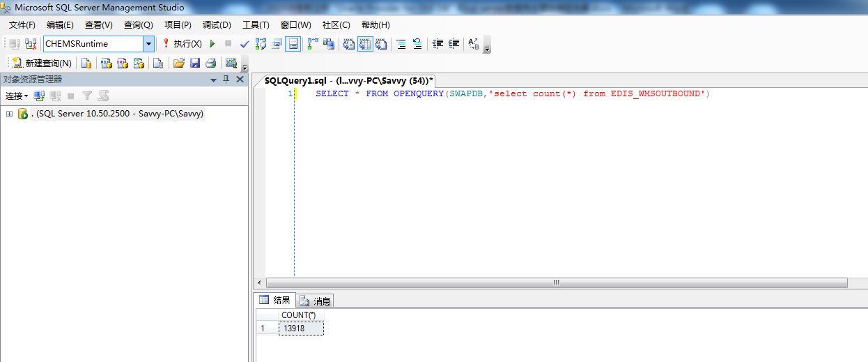
Task: Open the 工具(T) menu
Action: point(256,25)
